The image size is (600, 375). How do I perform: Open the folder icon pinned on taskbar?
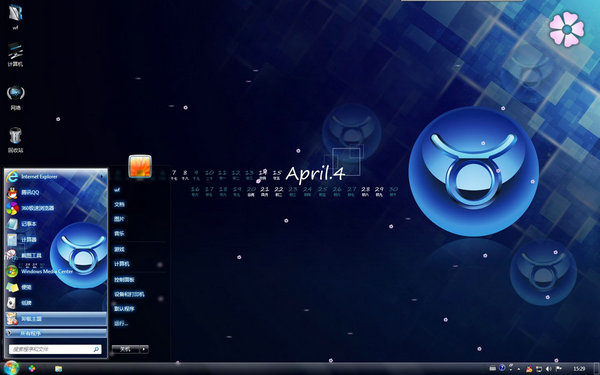pos(58,369)
